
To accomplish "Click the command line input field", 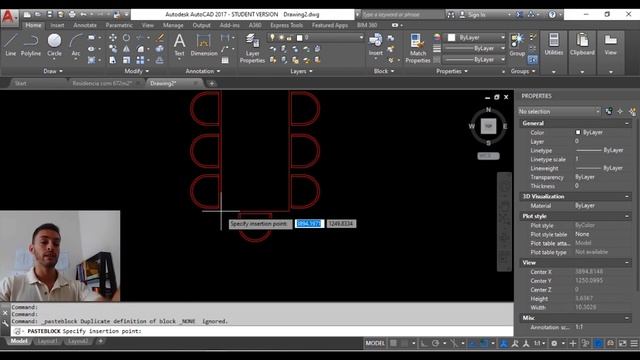I will pyautogui.click(x=261, y=331).
